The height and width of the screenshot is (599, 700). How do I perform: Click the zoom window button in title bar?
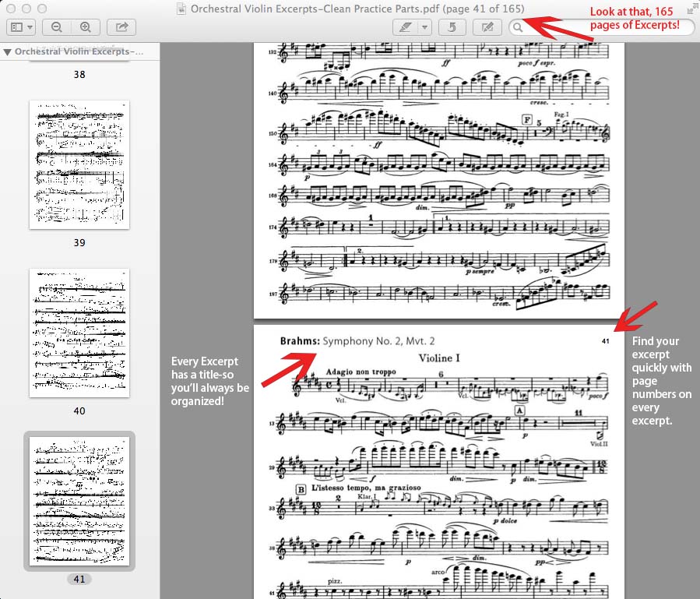coord(42,9)
